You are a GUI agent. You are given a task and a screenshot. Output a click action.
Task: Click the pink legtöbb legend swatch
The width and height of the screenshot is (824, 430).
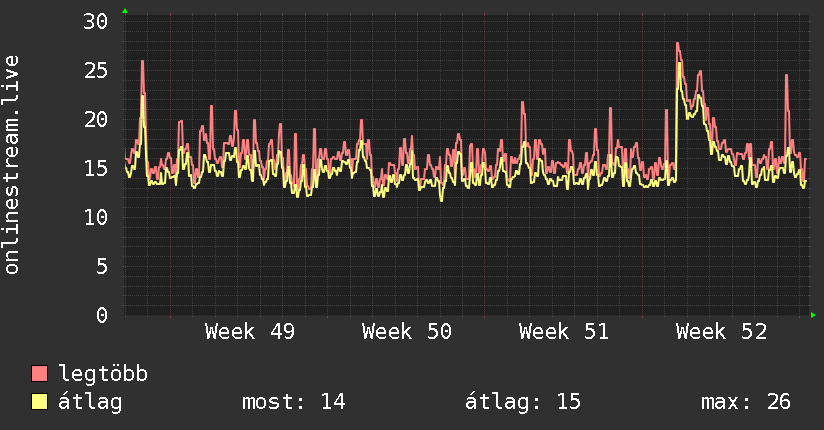point(39,373)
